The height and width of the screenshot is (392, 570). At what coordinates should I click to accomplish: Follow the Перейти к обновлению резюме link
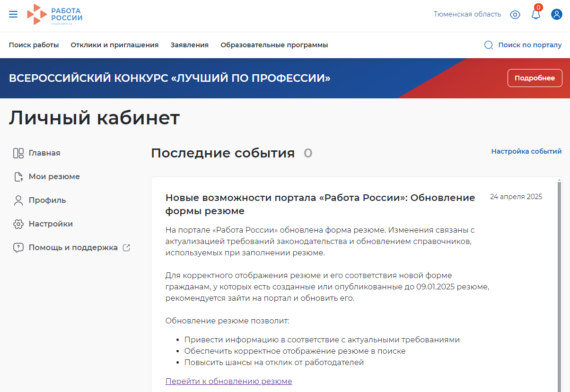click(228, 381)
